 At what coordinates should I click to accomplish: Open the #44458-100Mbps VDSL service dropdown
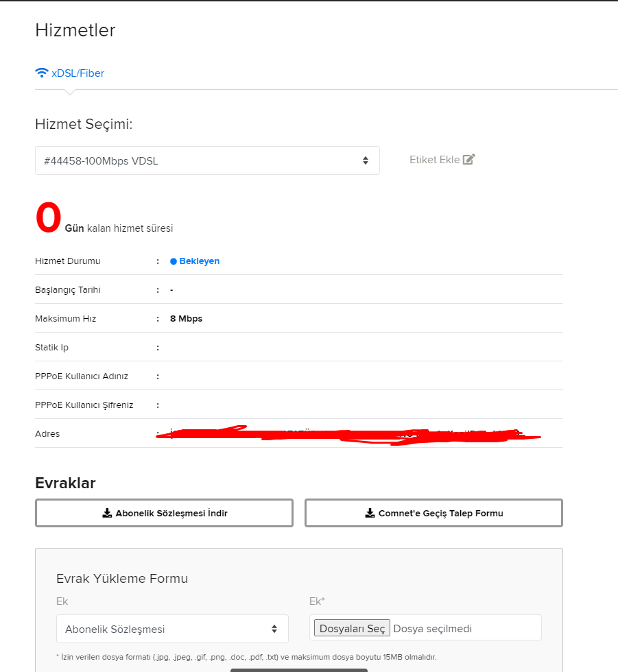[207, 160]
